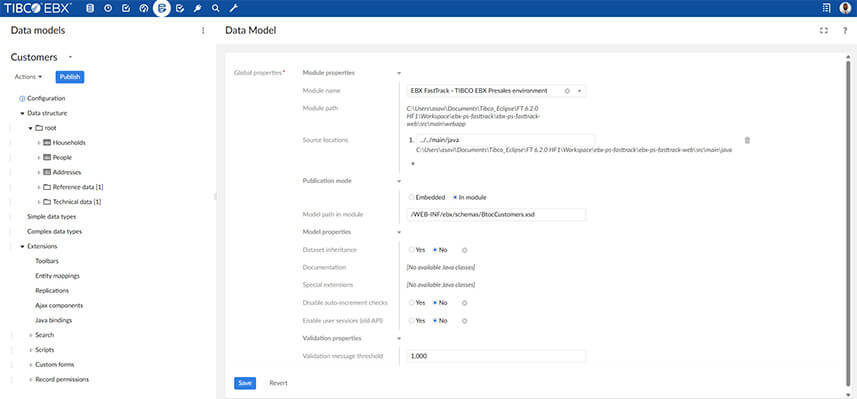Add a source location with plus
This screenshot has width=857, height=399.
pyautogui.click(x=413, y=163)
